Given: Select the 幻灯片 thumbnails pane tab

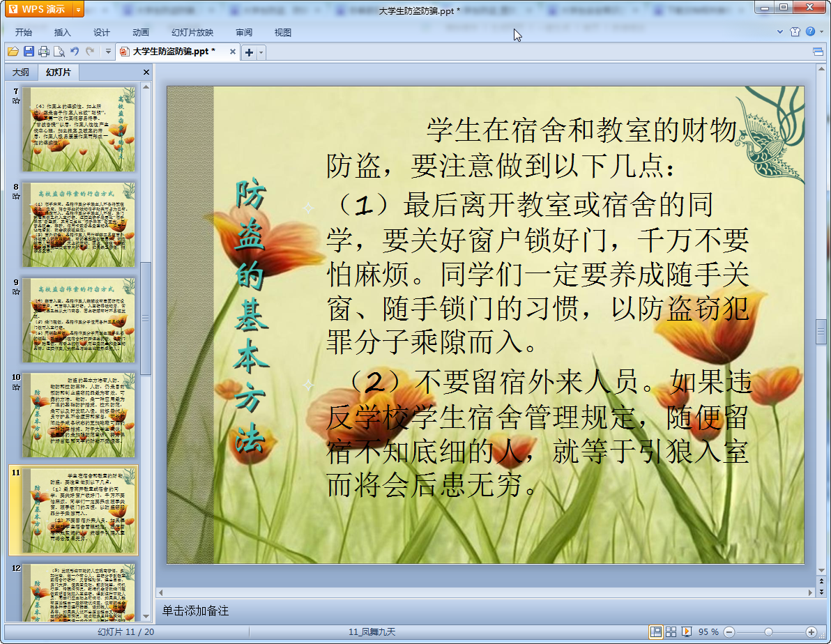Looking at the screenshot, I should (x=59, y=72).
